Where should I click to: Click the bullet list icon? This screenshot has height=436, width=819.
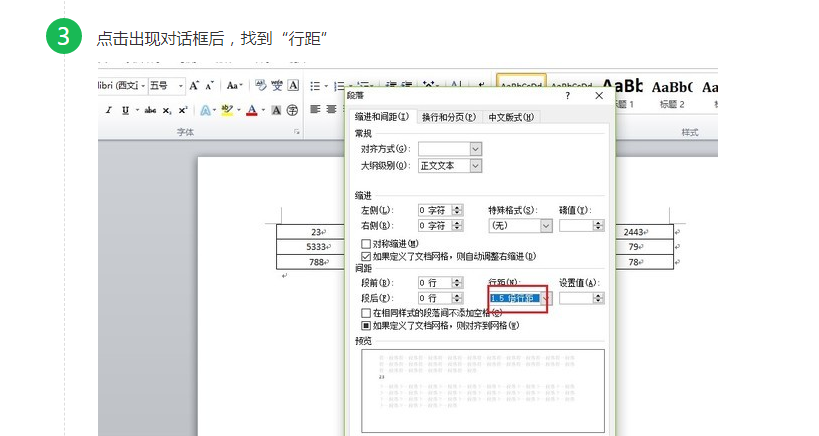tap(315, 86)
